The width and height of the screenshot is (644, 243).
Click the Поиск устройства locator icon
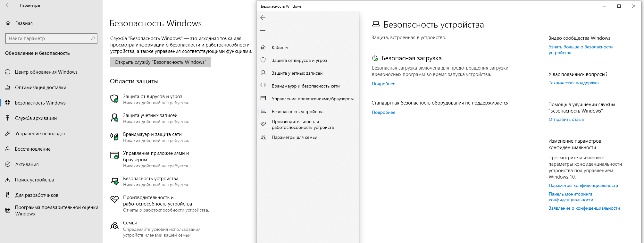coord(8,180)
